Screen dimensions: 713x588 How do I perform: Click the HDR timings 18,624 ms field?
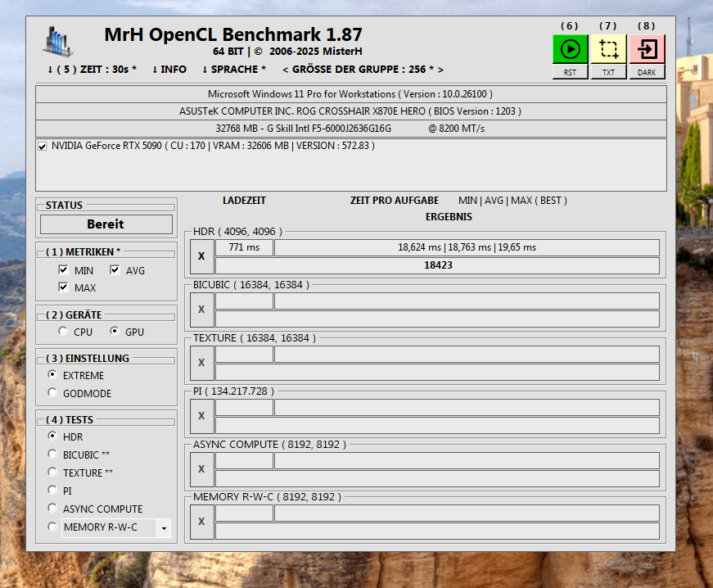pyautogui.click(x=467, y=248)
